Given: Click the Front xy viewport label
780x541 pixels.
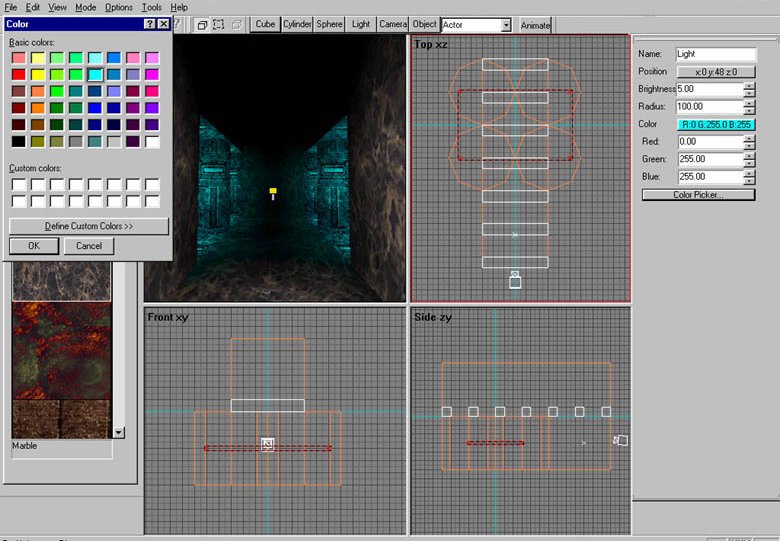Looking at the screenshot, I should (168, 317).
